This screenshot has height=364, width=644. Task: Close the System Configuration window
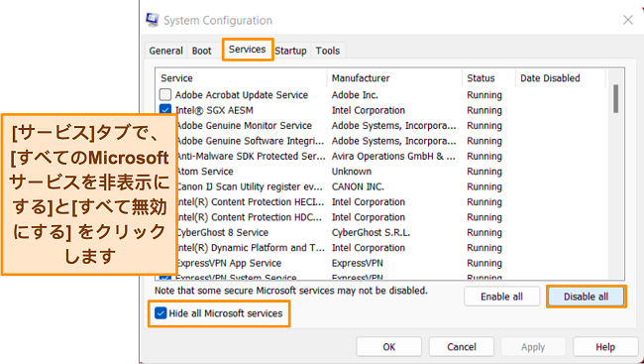pyautogui.click(x=627, y=20)
